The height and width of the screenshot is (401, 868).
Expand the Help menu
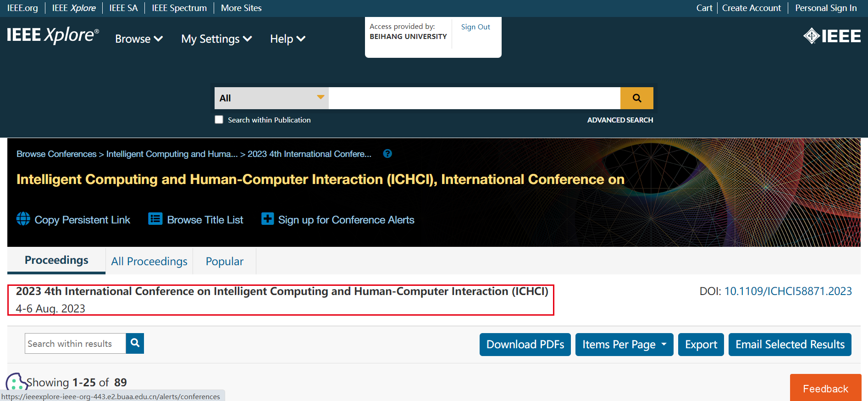pyautogui.click(x=287, y=39)
